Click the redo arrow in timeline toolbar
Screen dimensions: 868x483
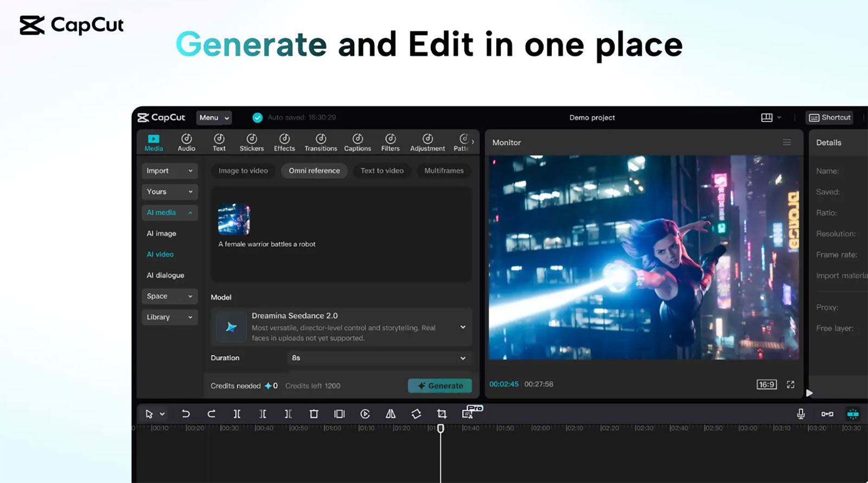[x=211, y=414]
